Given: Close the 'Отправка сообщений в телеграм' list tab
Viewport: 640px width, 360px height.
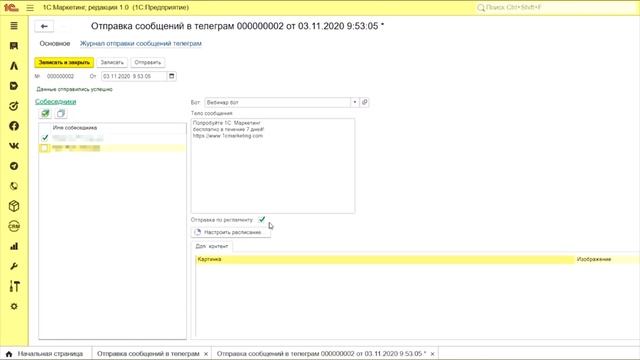Looking at the screenshot, I should [x=206, y=354].
